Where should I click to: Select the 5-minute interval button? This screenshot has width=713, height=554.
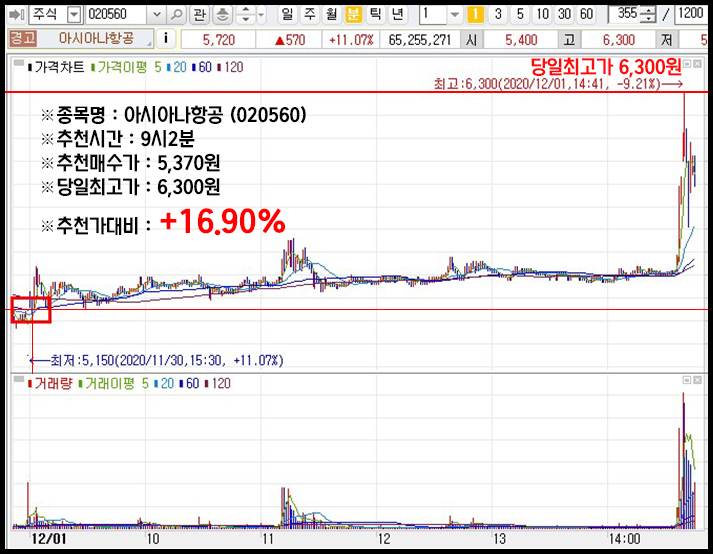pyautogui.click(x=520, y=14)
